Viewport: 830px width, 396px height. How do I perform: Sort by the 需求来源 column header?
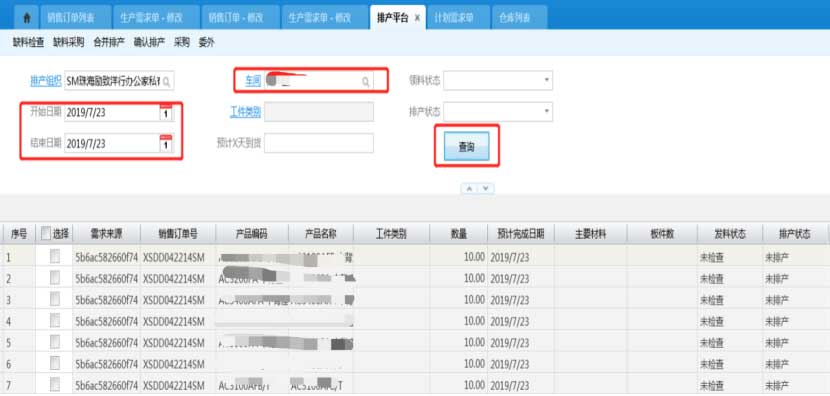pos(106,234)
